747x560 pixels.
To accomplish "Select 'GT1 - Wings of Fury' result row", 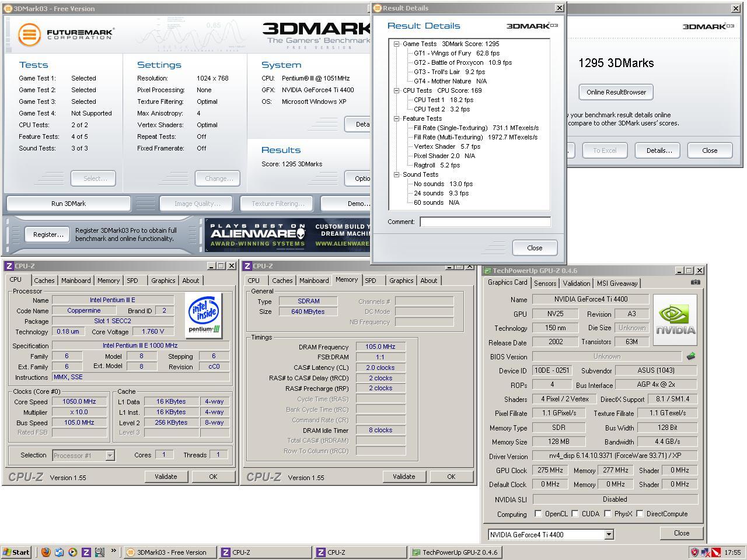I will 456,53.
